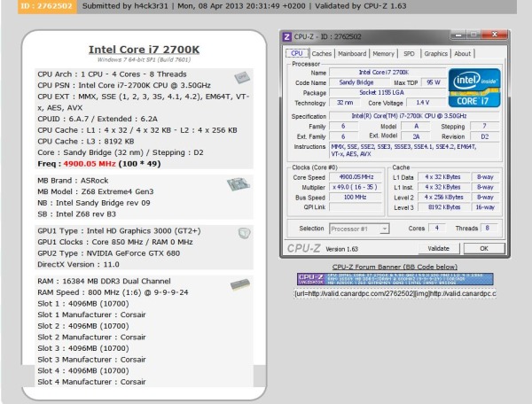Click the Threads count field showing 8

tap(487, 228)
